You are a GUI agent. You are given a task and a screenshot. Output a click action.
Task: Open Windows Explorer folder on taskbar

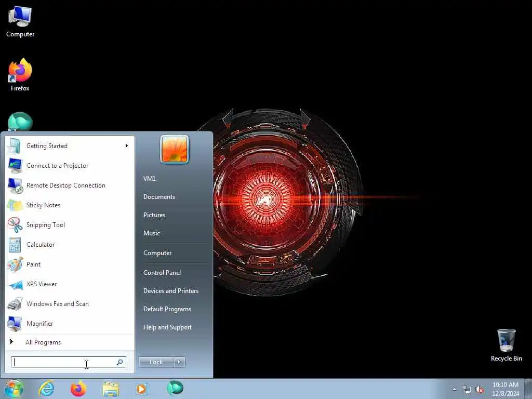pyautogui.click(x=111, y=389)
